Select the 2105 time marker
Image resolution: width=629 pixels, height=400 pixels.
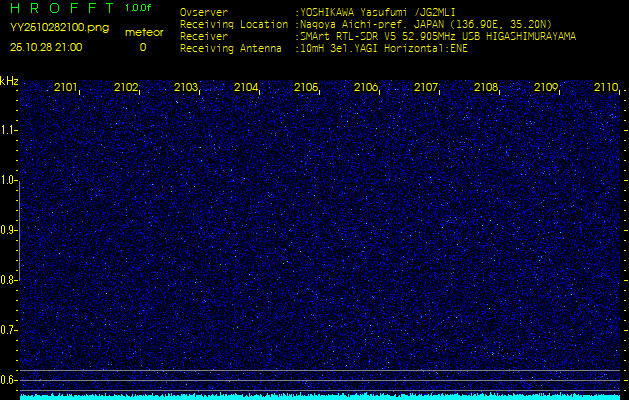pos(306,88)
